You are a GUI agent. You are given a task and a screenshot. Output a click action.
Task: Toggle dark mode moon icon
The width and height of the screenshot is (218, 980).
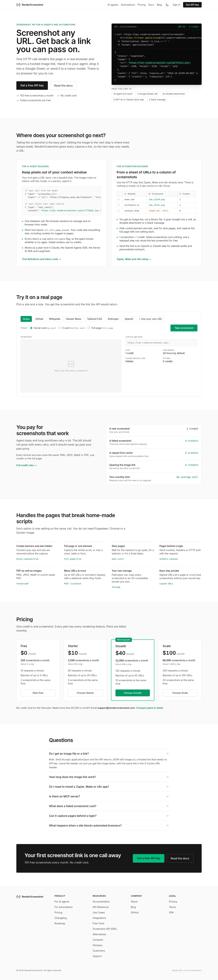167,5
